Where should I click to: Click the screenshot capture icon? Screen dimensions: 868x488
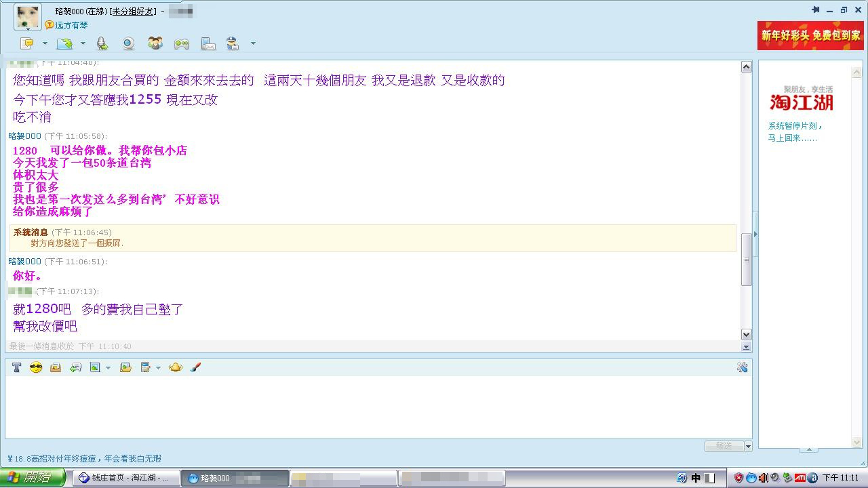(125, 367)
